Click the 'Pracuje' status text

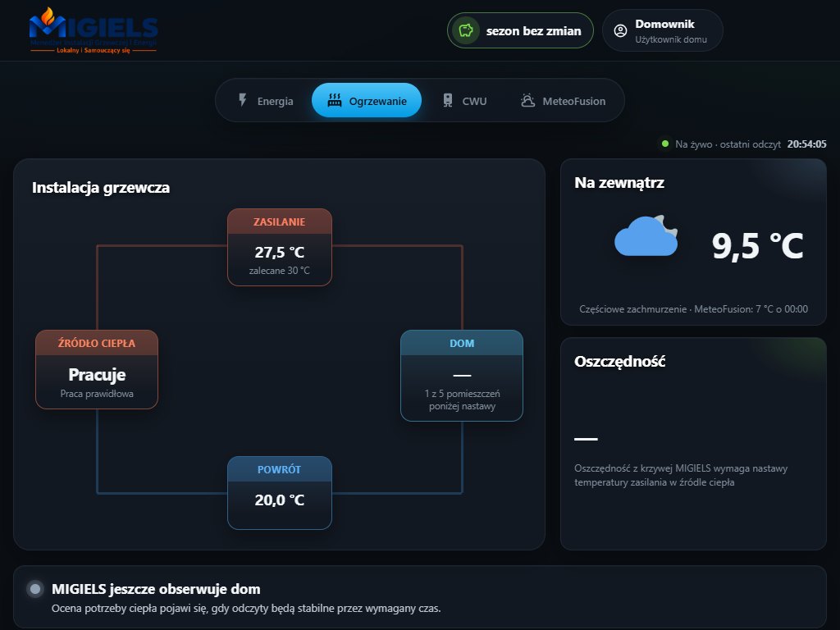tap(97, 374)
